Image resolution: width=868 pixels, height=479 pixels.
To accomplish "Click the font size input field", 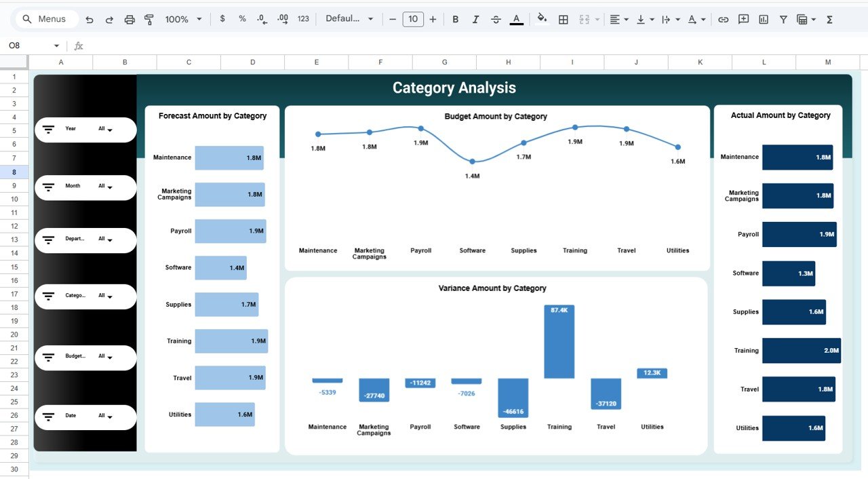I will point(412,19).
